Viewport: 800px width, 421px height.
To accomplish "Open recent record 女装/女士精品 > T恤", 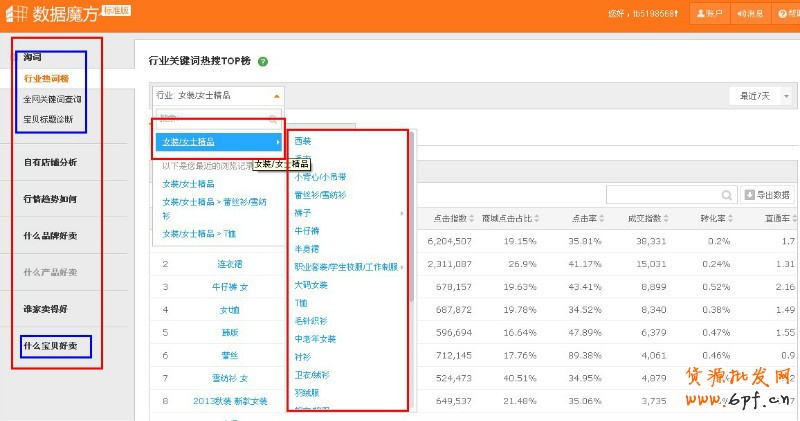I will (199, 234).
